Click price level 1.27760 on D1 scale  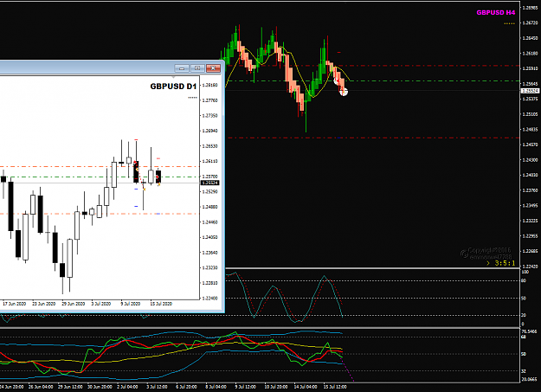[209, 100]
